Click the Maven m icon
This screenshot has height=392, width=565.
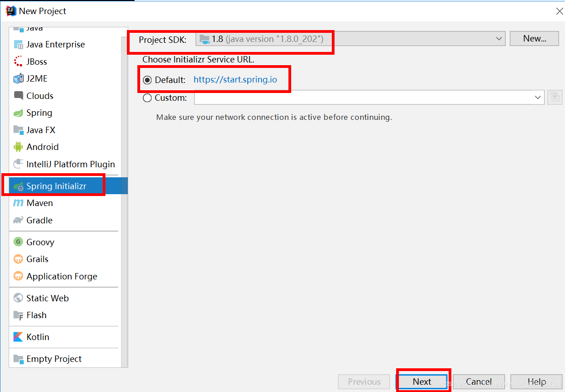[x=18, y=203]
